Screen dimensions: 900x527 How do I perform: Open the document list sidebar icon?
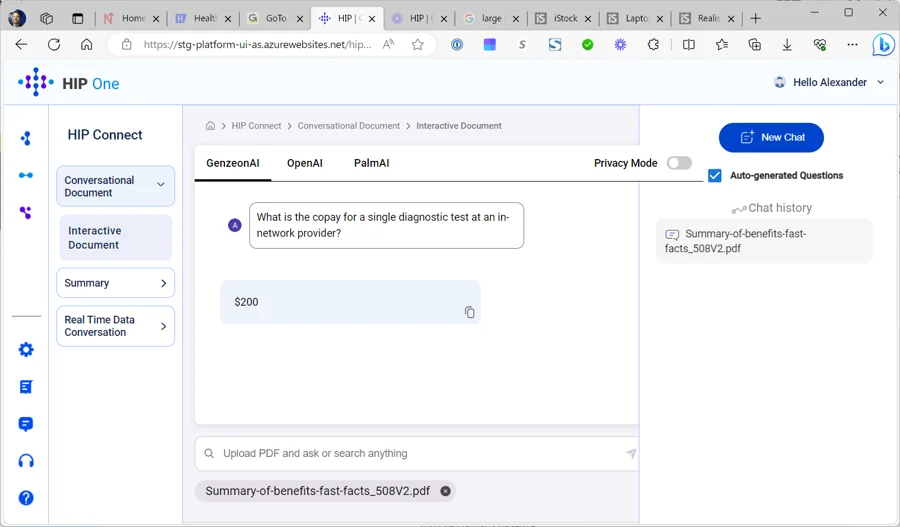click(26, 387)
